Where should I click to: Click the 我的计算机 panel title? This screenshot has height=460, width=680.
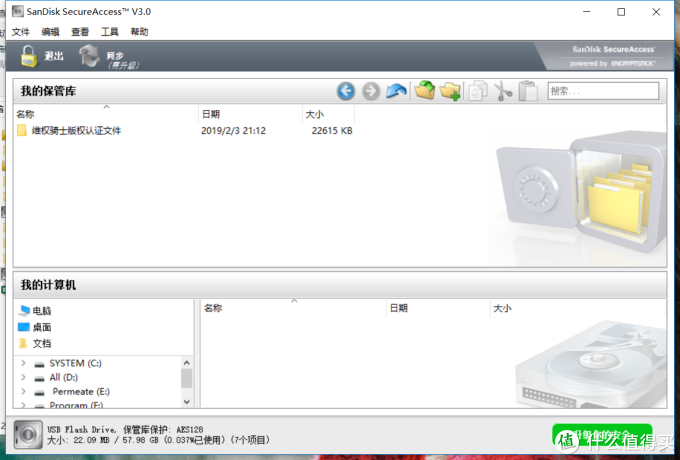pos(48,285)
